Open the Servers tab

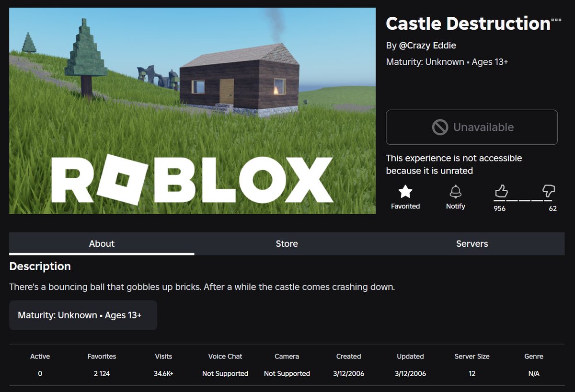(x=472, y=243)
